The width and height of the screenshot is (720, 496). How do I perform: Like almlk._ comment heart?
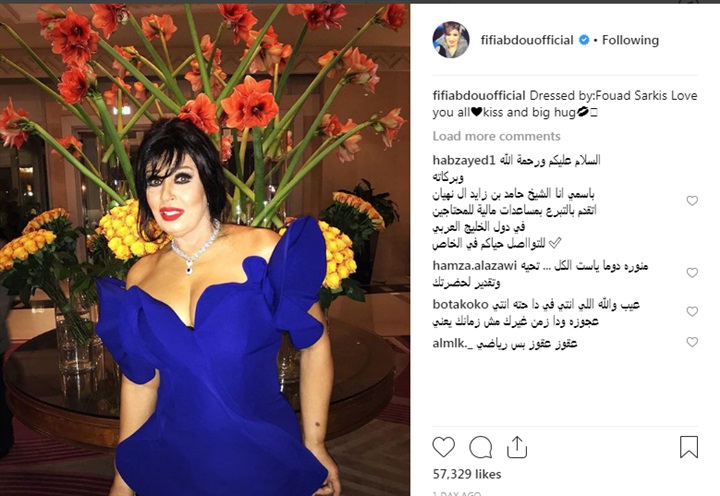point(692,342)
